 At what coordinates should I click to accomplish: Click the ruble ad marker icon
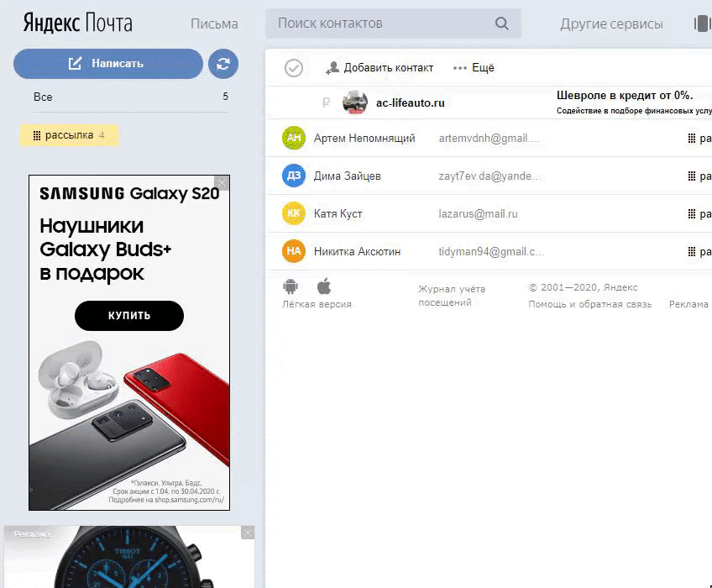(x=326, y=103)
